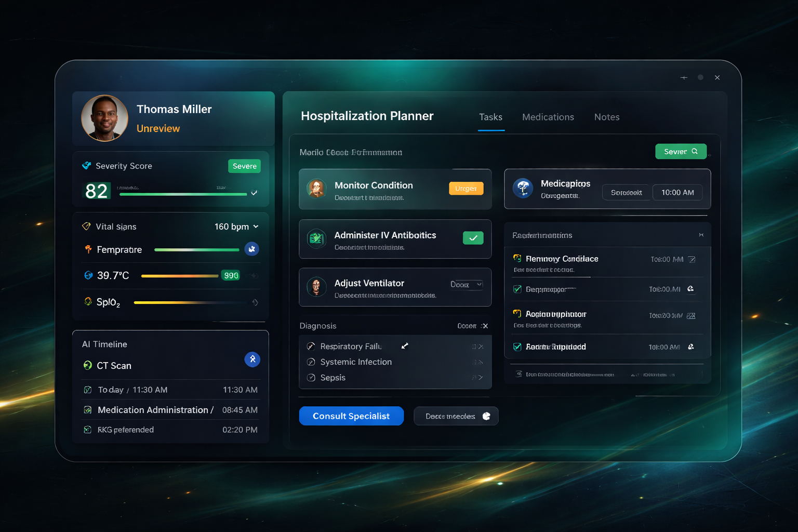Select the Sepsis diagnosis radio button
This screenshot has height=532, width=798.
(311, 378)
